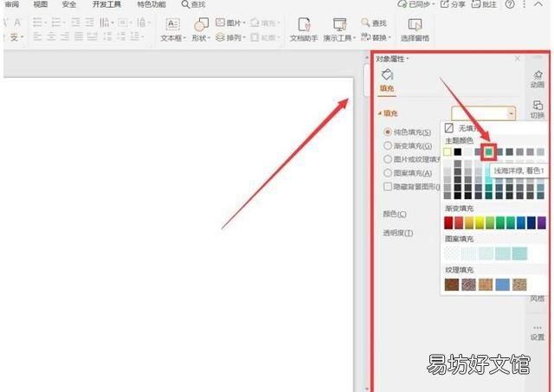
Task: Open the 选择窗格 selection pane
Action: 415,29
